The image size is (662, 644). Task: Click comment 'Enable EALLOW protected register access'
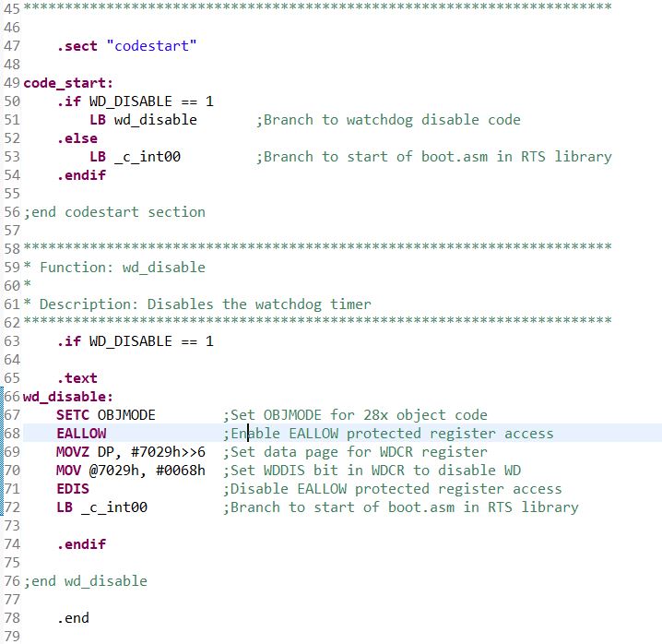[x=388, y=433]
